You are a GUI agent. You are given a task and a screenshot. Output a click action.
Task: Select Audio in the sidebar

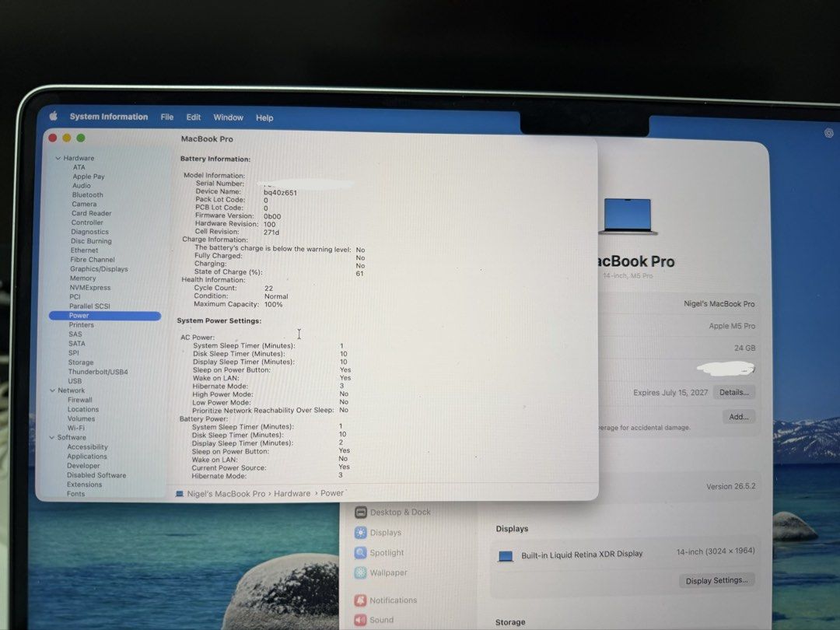(82, 185)
